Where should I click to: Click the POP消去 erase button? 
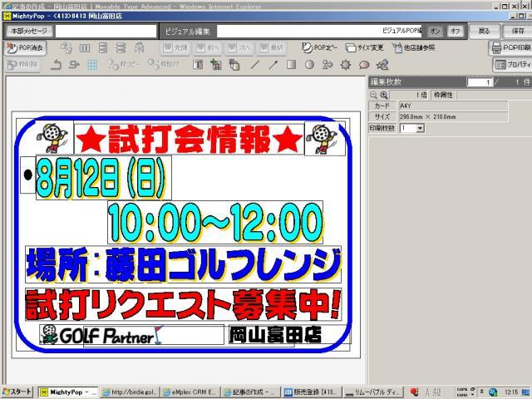pos(26,48)
